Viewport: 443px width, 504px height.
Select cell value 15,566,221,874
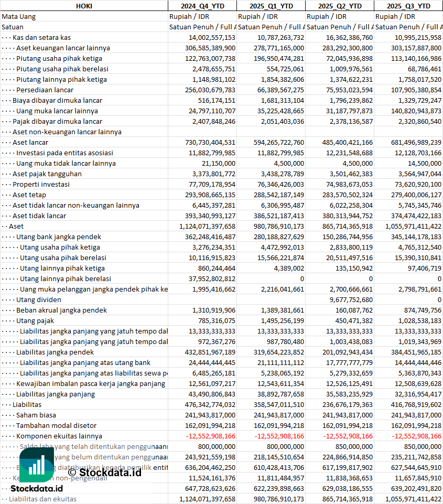280,258
